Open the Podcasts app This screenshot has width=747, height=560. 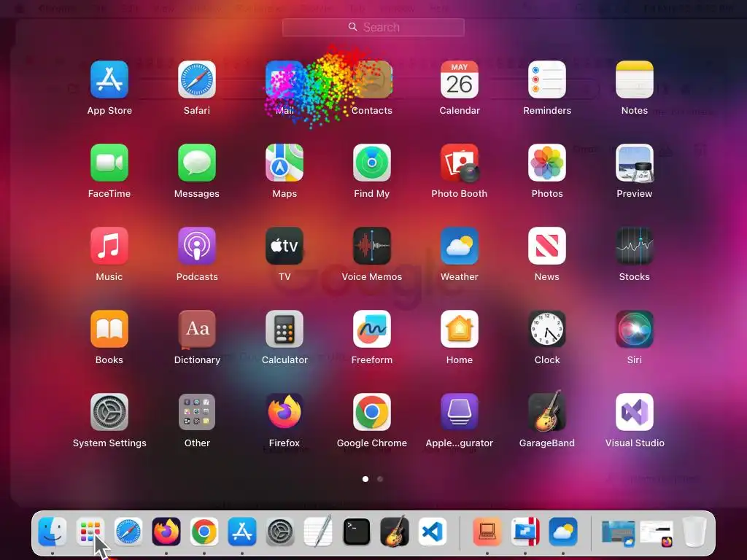point(197,246)
